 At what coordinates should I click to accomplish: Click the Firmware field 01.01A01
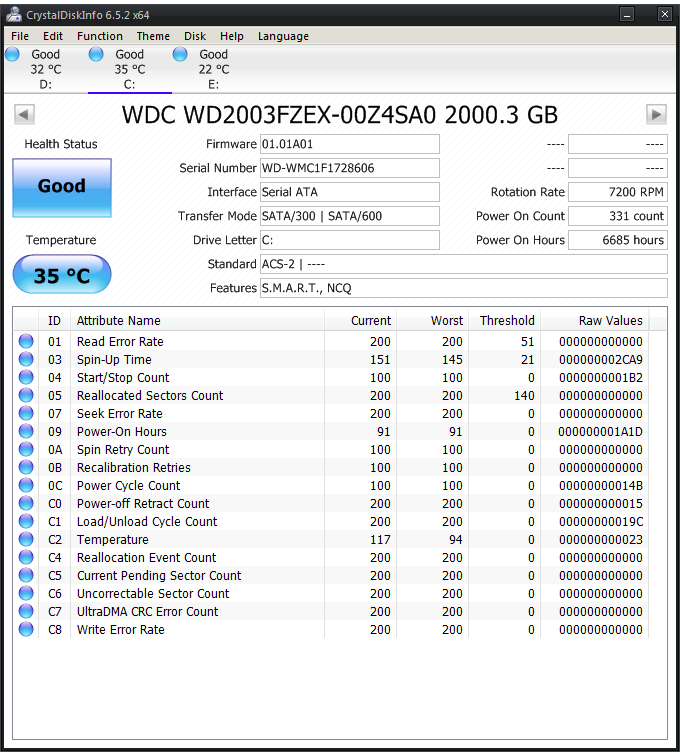(x=350, y=144)
